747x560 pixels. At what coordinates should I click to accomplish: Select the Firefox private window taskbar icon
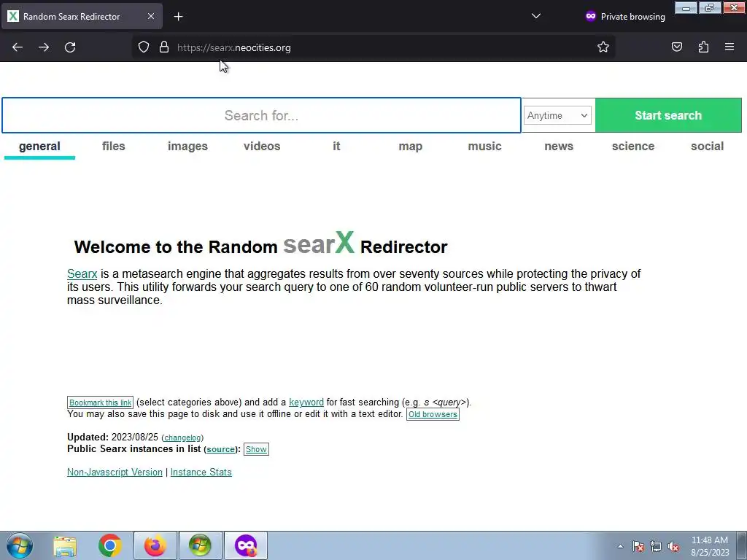coord(245,545)
